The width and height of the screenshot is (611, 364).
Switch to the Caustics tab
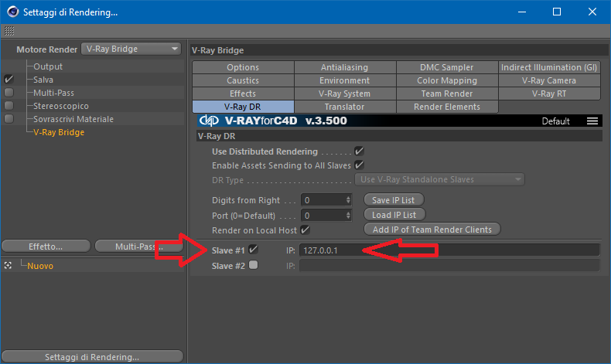[243, 80]
